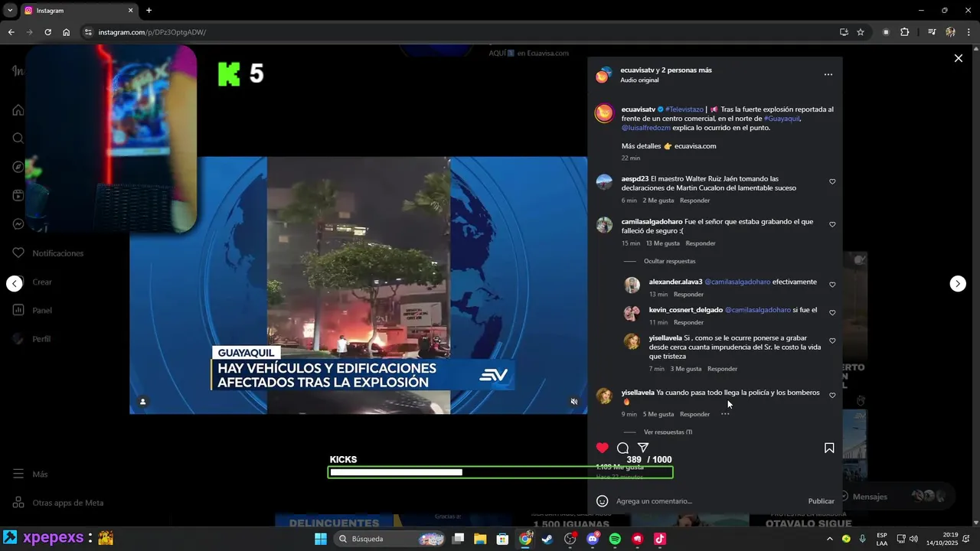Image resolution: width=980 pixels, height=551 pixels.
Task: Open the Search magnifier in the Instagram sidebar
Action: [x=18, y=139]
